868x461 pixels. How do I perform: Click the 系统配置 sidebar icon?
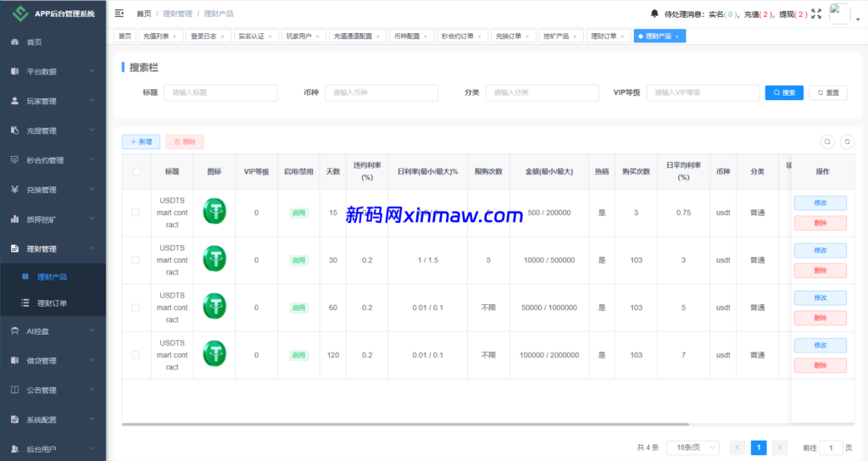[x=15, y=419]
